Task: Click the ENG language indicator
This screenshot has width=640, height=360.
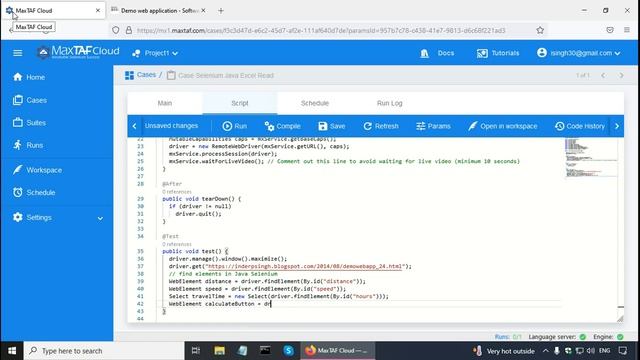Action: coord(604,351)
